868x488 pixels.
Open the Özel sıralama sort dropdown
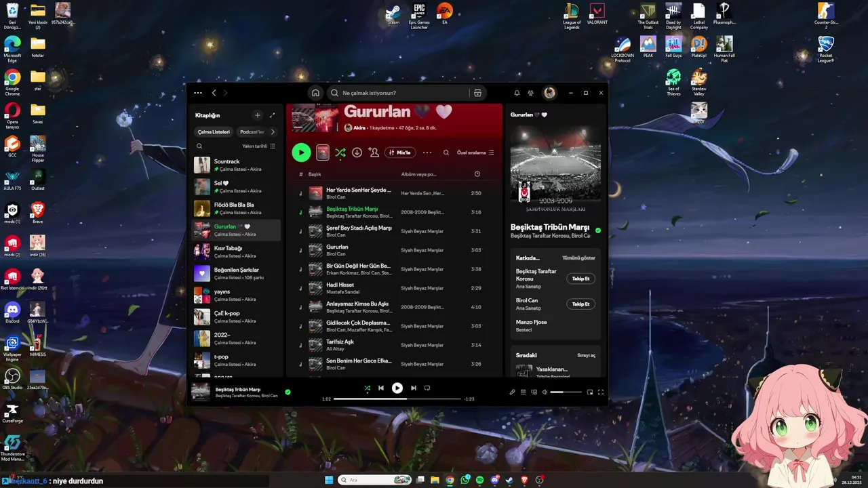point(475,152)
